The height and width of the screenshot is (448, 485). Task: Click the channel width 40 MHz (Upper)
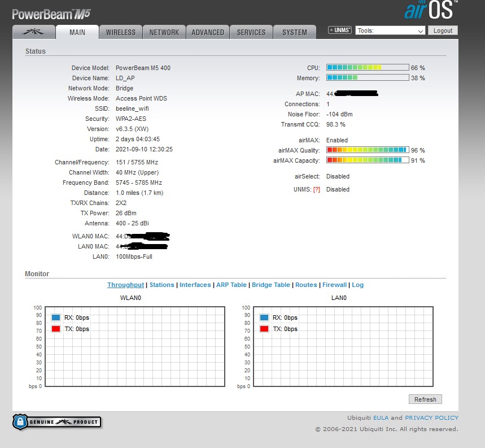137,173
